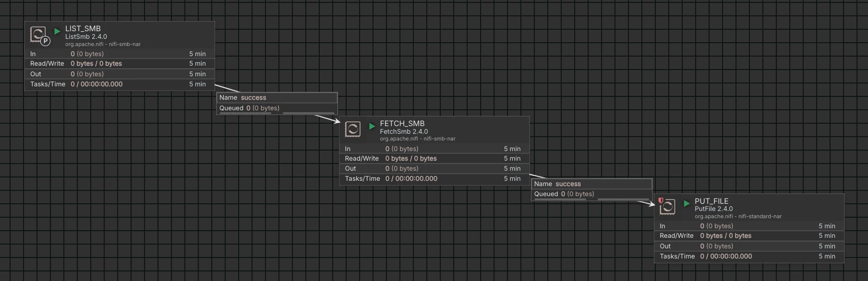Click the green running status arrow of PUT_FILE
The width and height of the screenshot is (868, 281).
687,203
